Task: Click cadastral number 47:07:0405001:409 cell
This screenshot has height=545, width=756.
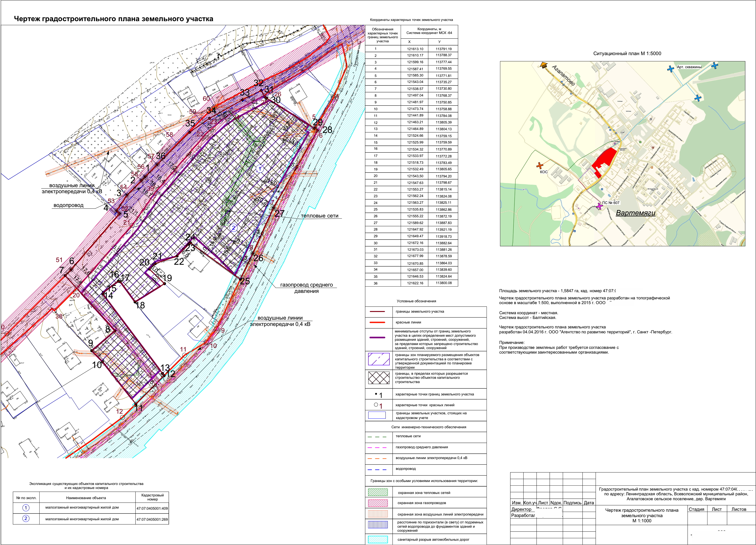Action: [152, 509]
